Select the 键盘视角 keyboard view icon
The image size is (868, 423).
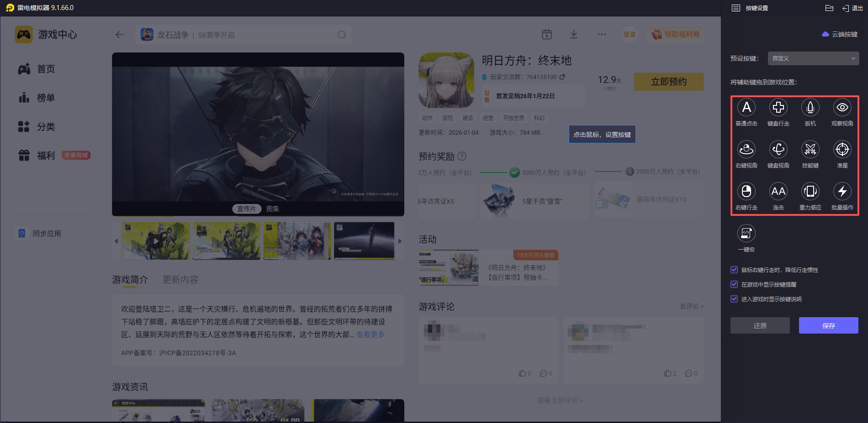[x=778, y=149]
